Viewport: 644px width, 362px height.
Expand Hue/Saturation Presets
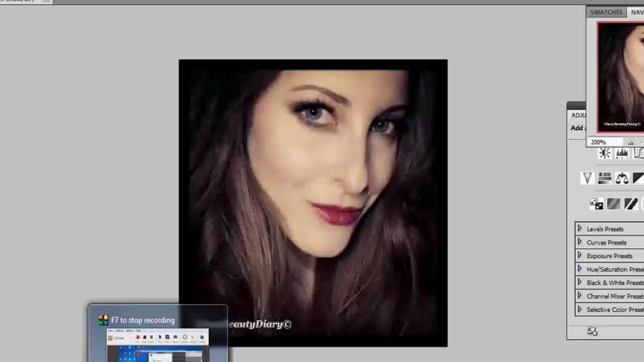pos(580,269)
